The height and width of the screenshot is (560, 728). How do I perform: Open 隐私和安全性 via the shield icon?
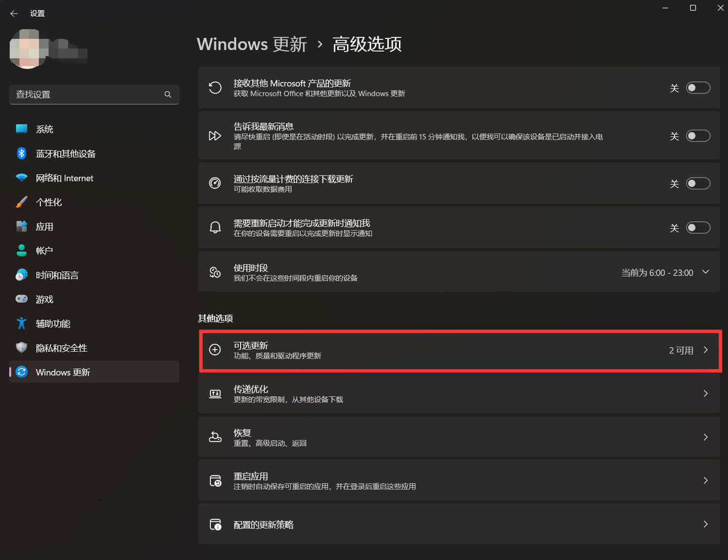(22, 348)
